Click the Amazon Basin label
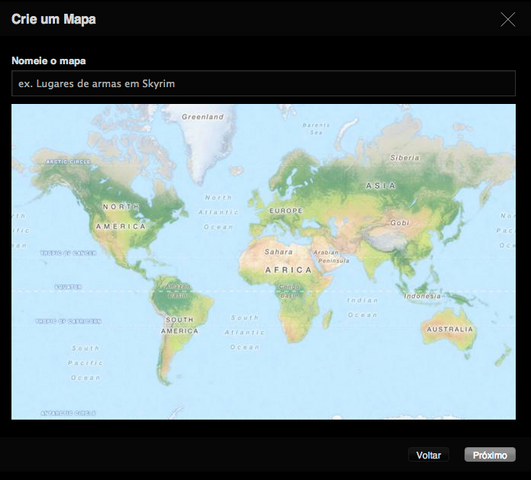Viewport: 531px width, 480px height. pos(178,291)
